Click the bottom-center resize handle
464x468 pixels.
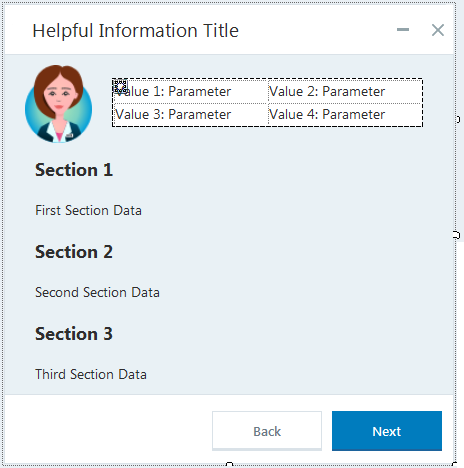coord(229,464)
